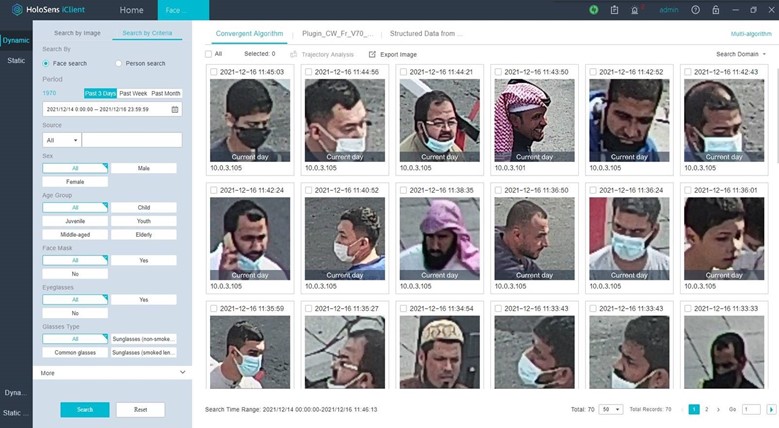
Task: Select Person search radio button
Action: 118,64
